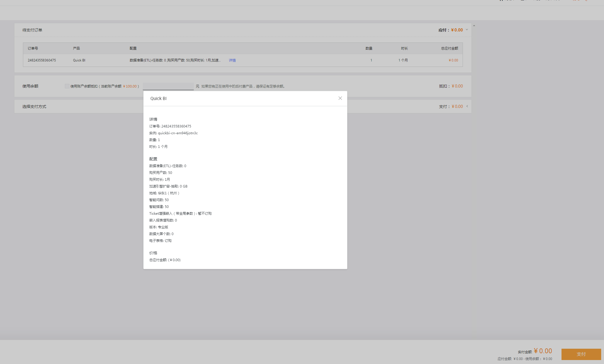The width and height of the screenshot is (604, 364).
Task: Click Quick BI dialog title
Action: [158, 99]
